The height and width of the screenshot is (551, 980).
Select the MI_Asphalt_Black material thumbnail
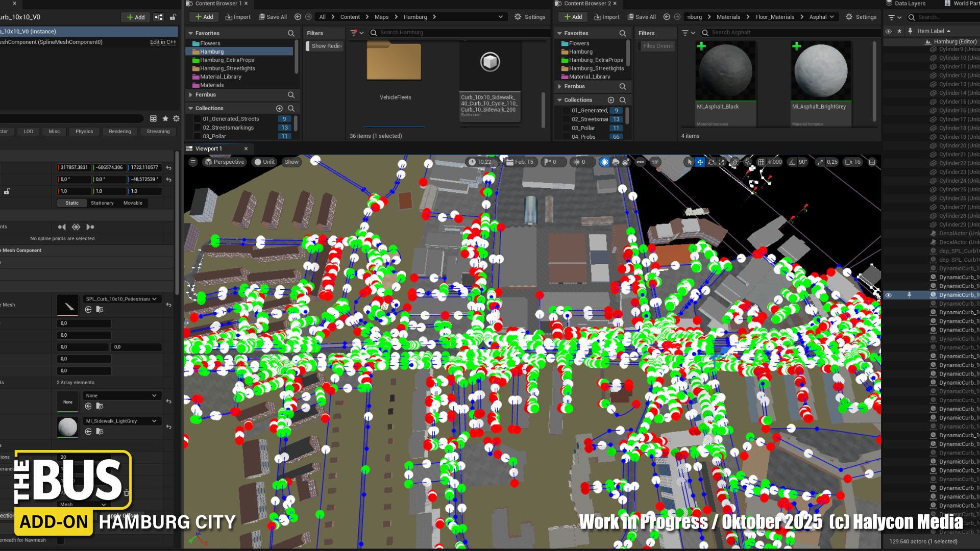725,71
